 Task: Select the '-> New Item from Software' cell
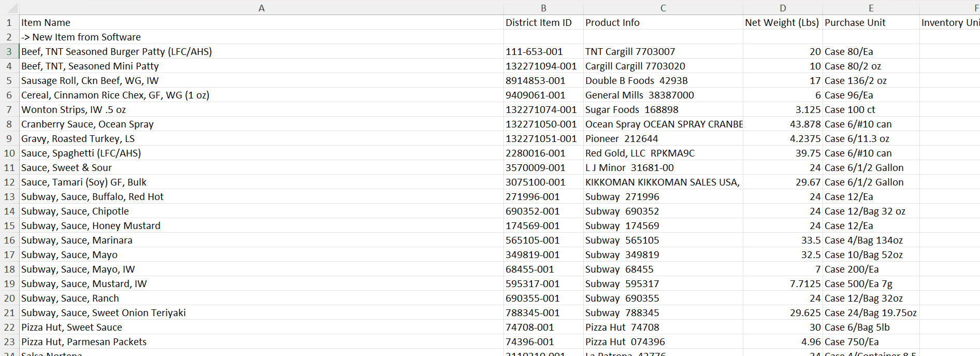click(x=262, y=37)
